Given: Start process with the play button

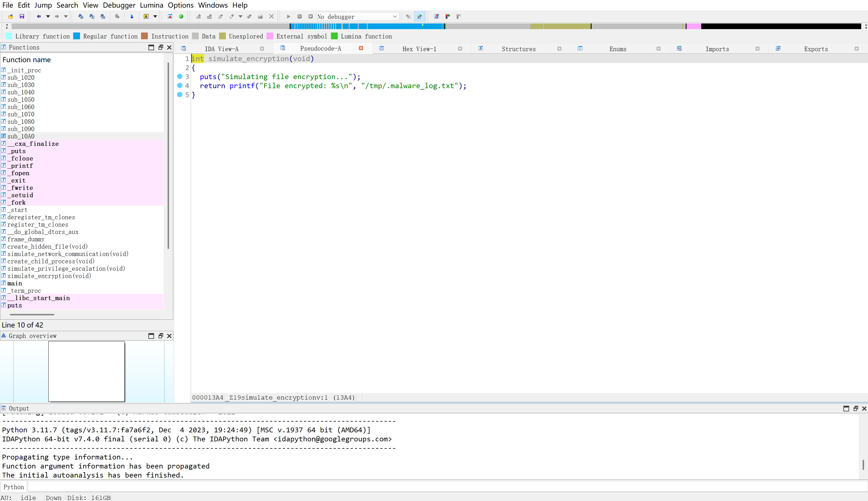Looking at the screenshot, I should coord(288,16).
